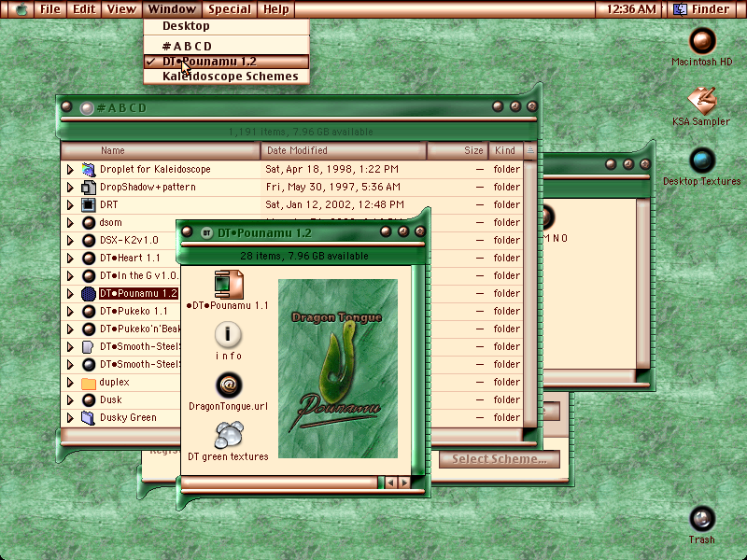Click scroll left arrow in Pounamu window
Screen dimensions: 747x560
(x=390, y=483)
